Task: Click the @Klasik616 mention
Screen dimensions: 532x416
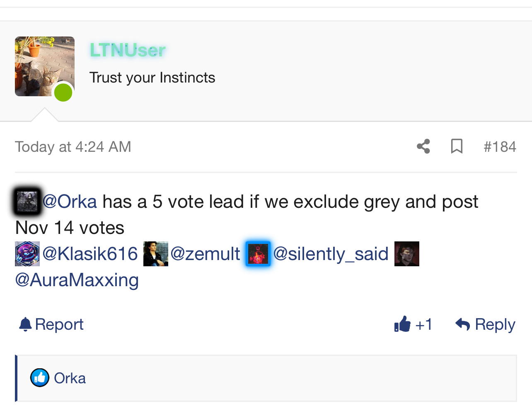Action: 90,254
